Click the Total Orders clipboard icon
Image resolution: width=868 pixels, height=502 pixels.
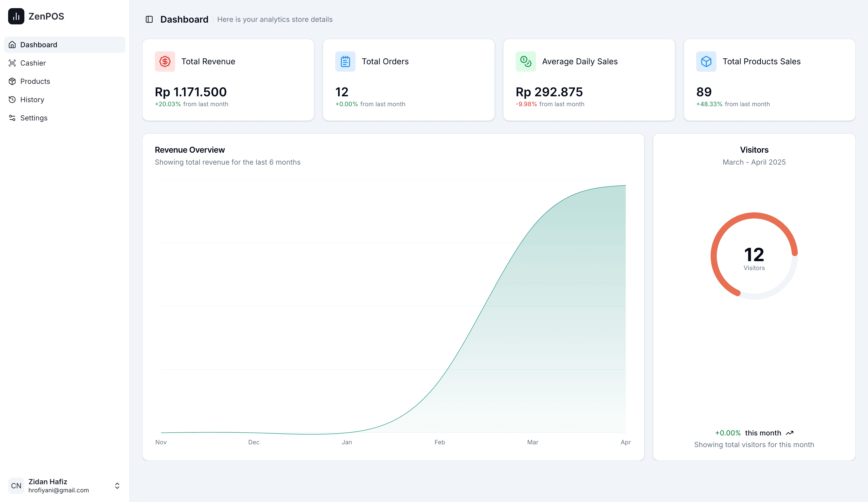coord(345,61)
